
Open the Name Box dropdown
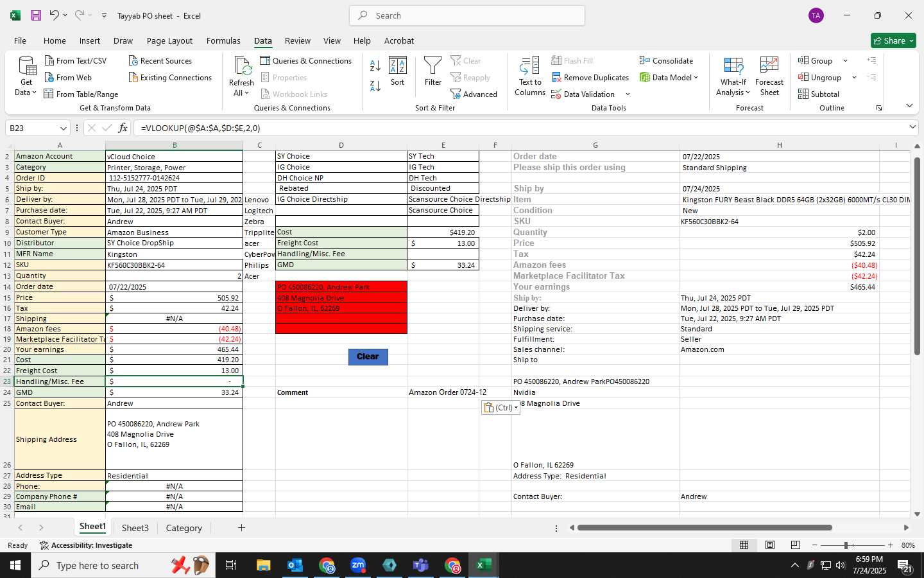pyautogui.click(x=63, y=128)
